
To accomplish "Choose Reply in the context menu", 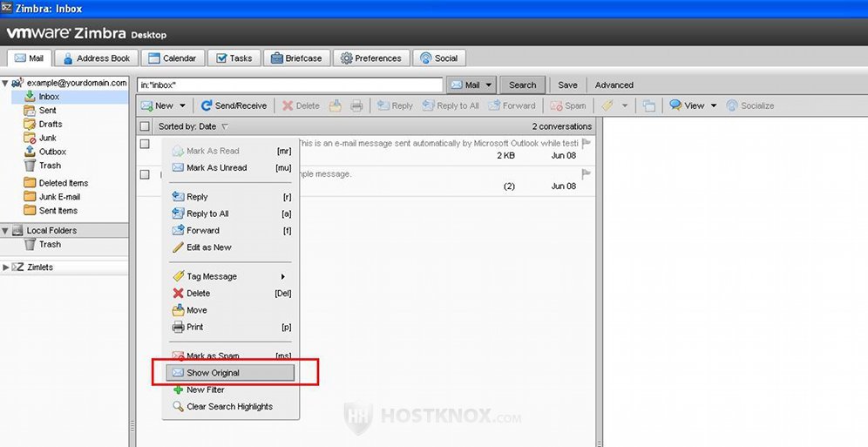I will 231,197.
